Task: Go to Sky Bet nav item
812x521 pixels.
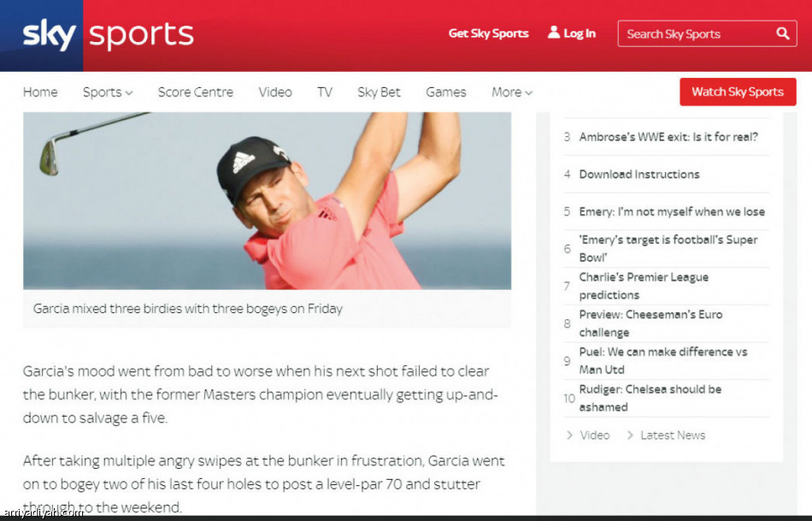Action: tap(379, 92)
